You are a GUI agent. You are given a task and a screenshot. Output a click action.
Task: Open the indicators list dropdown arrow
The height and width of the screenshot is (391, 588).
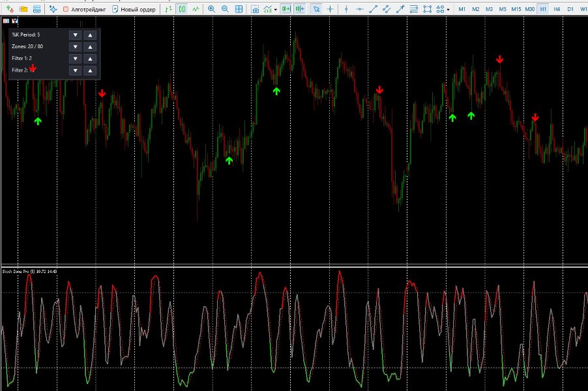coord(276,9)
